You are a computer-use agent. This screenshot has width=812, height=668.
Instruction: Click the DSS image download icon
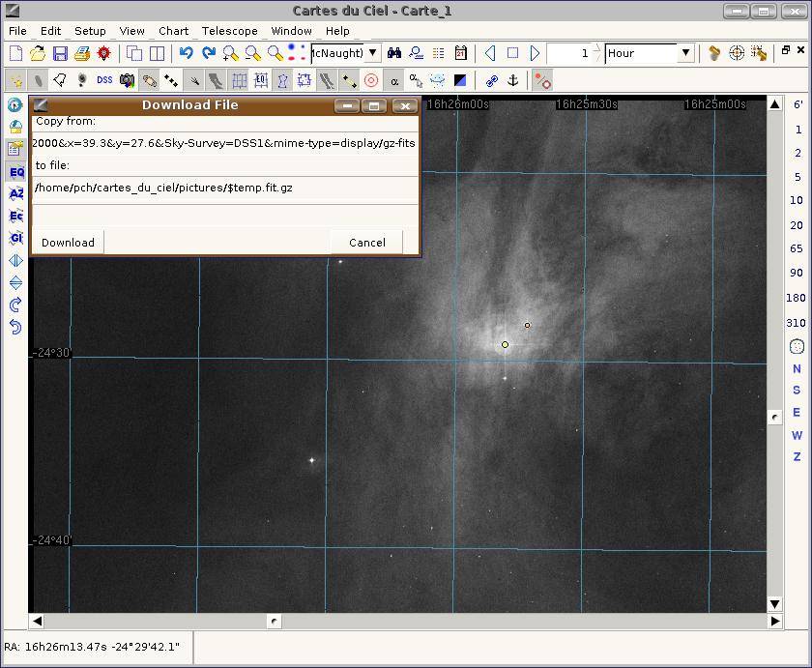(104, 79)
